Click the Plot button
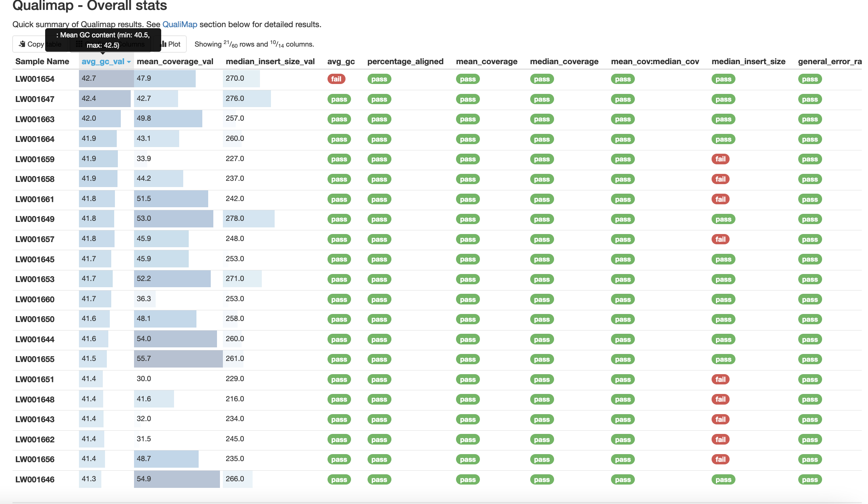 170,44
